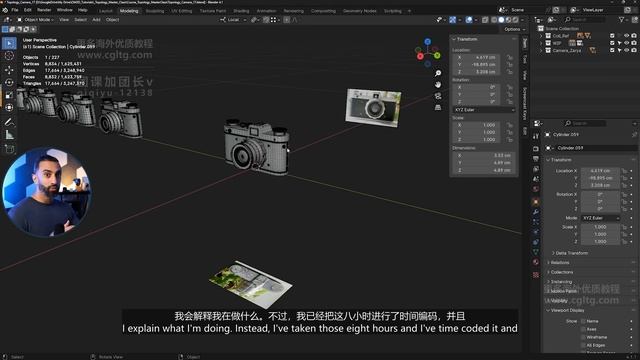Open the View Layer properties tab icon

pyautogui.click(x=536, y=169)
